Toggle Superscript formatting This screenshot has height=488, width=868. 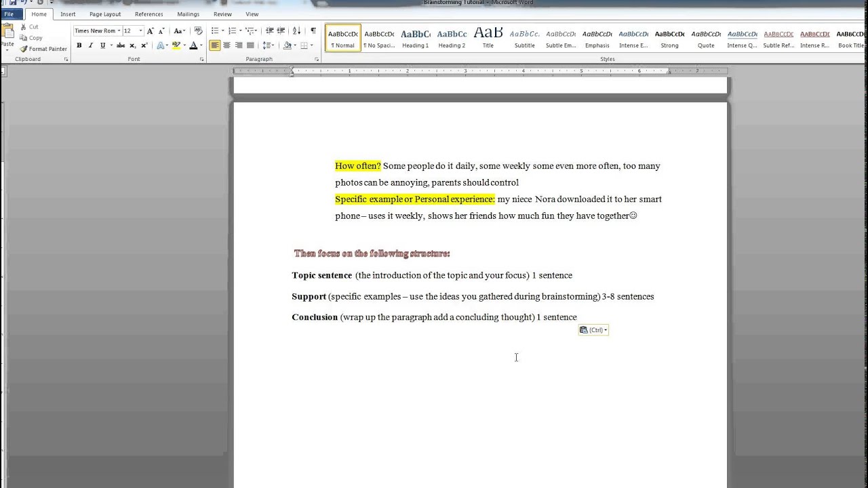click(144, 45)
